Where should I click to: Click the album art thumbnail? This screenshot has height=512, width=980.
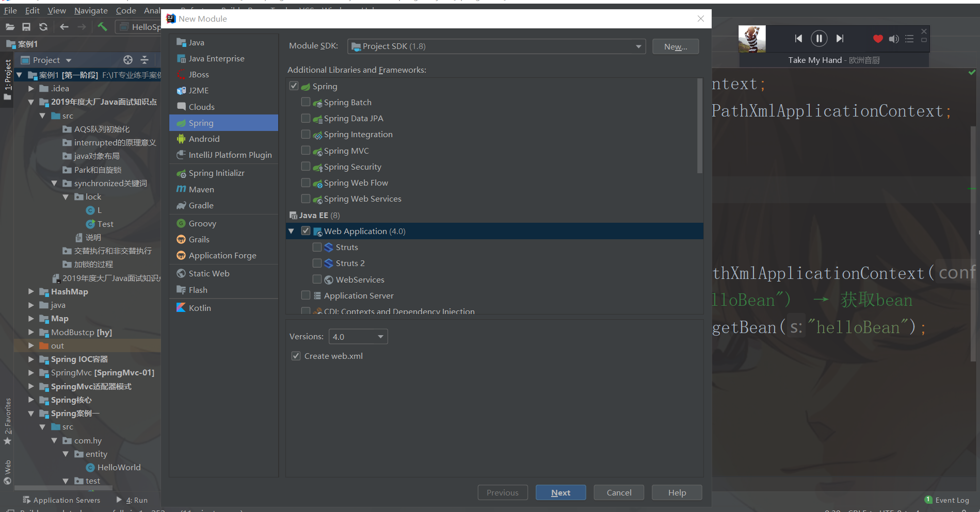click(x=752, y=39)
